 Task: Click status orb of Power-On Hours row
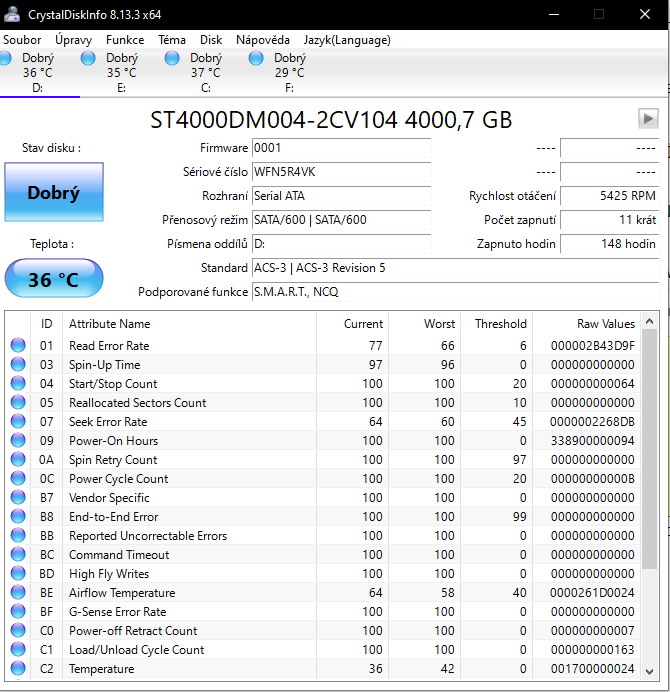(x=18, y=440)
